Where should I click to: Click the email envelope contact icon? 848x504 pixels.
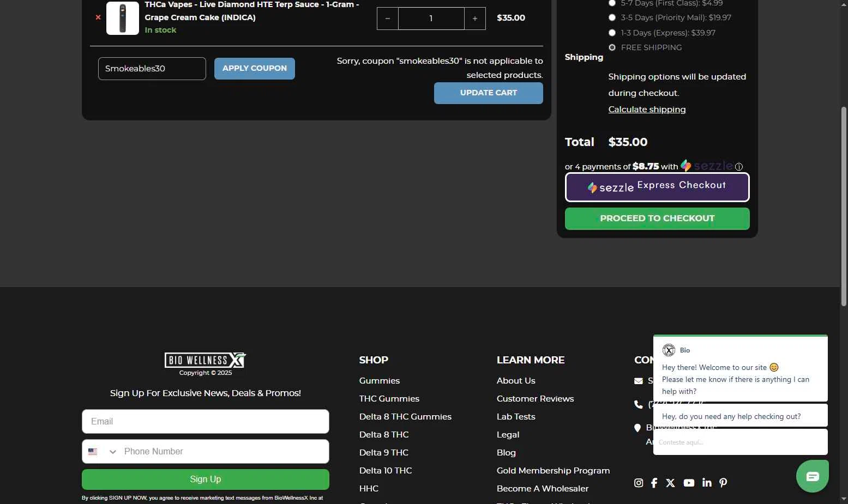pos(639,381)
